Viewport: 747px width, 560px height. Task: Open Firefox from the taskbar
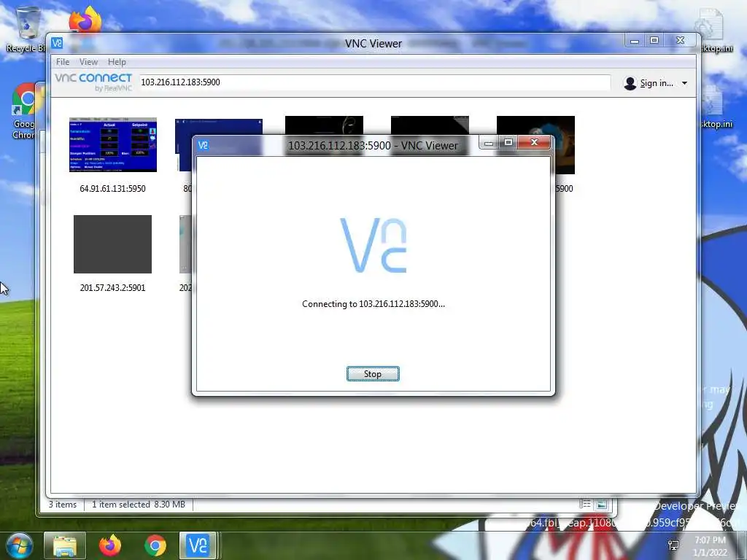[110, 545]
